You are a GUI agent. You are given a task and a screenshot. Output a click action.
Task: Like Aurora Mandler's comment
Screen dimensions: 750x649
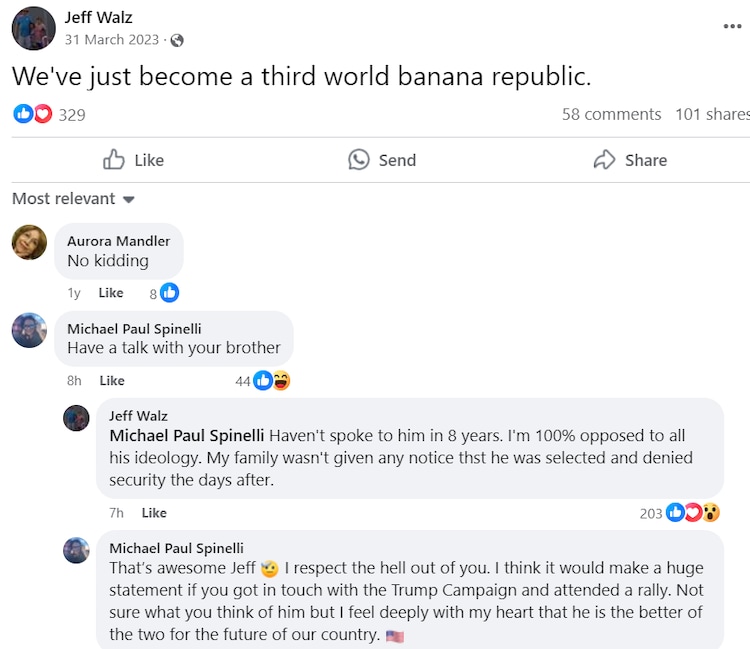point(111,293)
